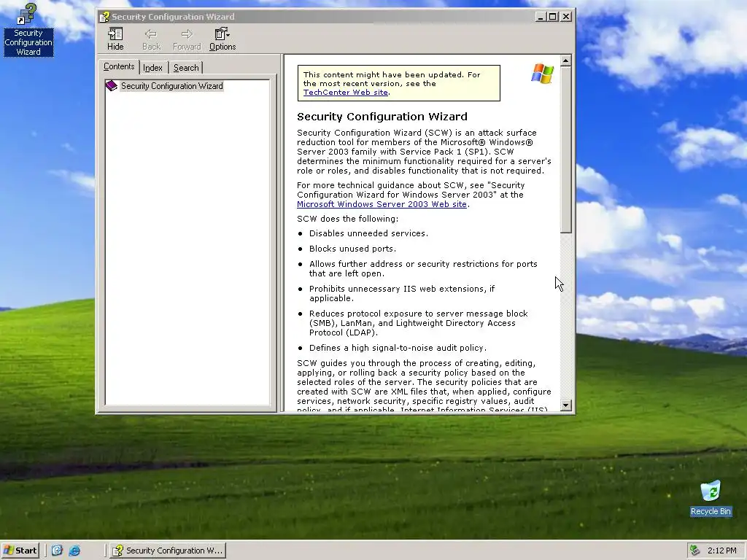
Task: Select Security Configuration Wizard desktop shortcut icon
Action: (x=28, y=29)
